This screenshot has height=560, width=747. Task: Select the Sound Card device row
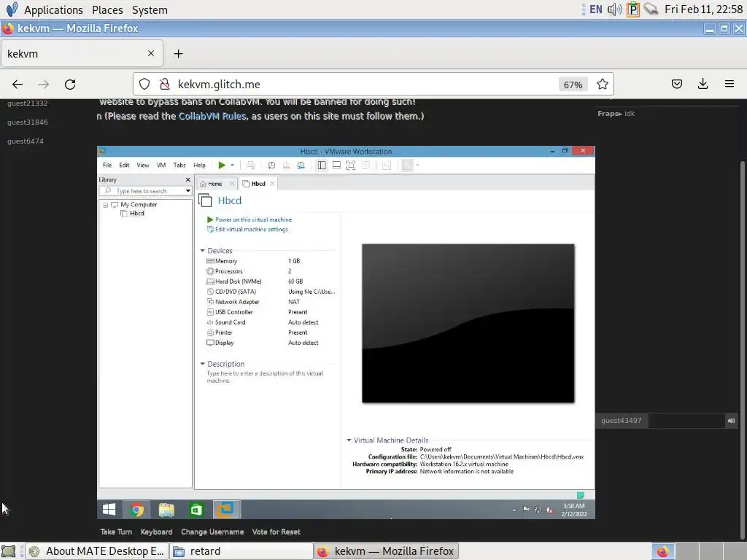coord(271,322)
